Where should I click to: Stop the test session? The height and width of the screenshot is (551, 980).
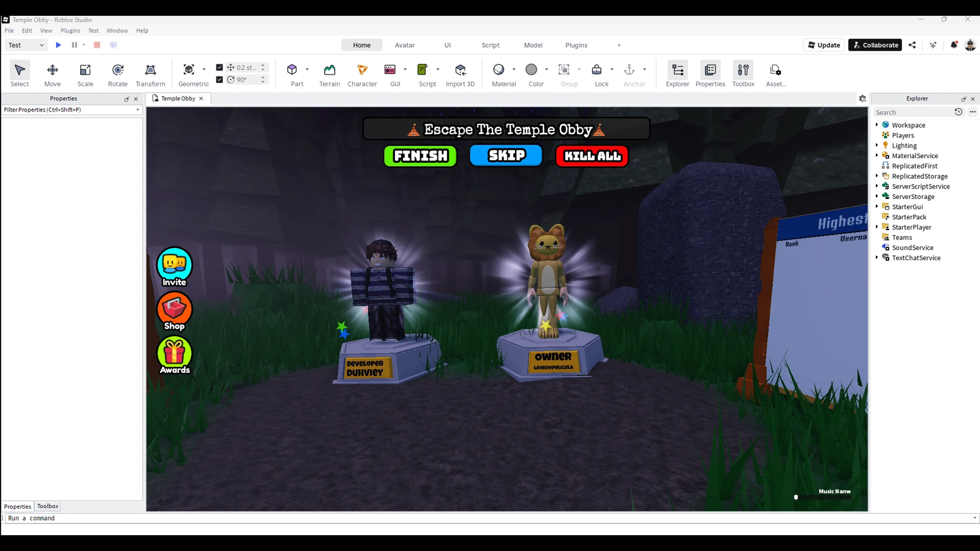97,45
